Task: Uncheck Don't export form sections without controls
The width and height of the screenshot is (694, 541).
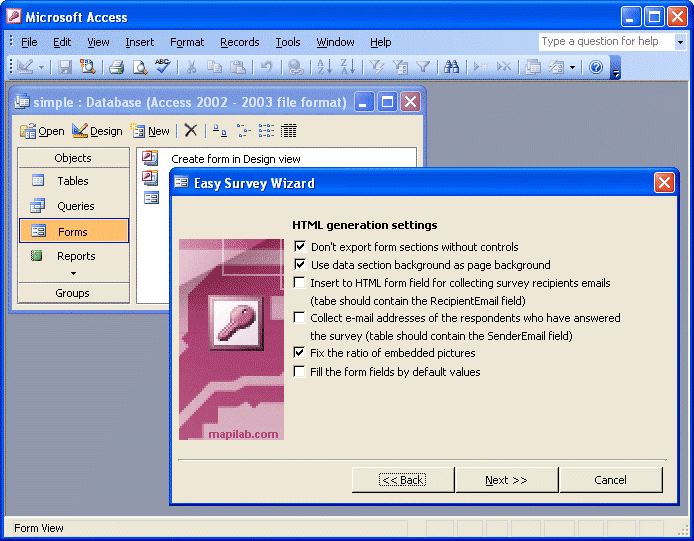Action: (x=300, y=247)
